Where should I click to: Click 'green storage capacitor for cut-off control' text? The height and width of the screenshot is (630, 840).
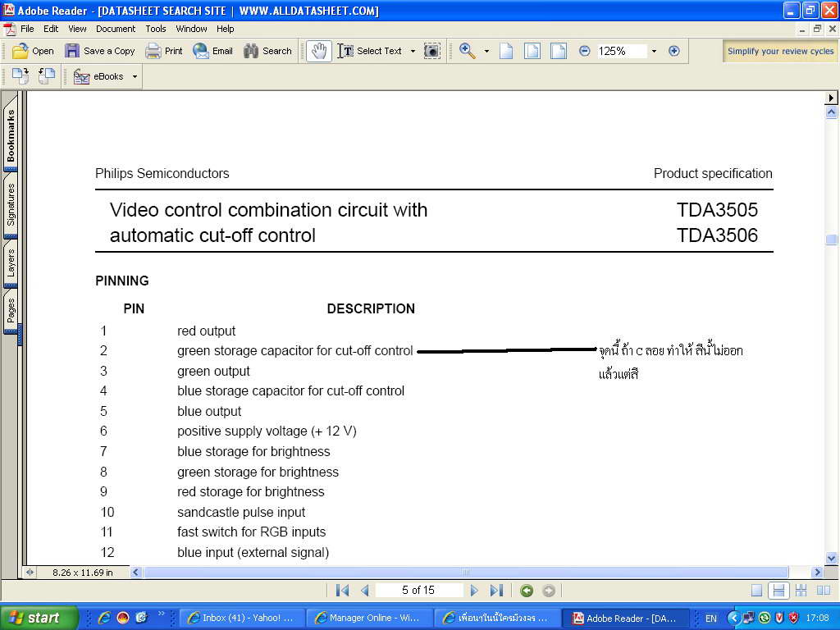[x=295, y=351]
